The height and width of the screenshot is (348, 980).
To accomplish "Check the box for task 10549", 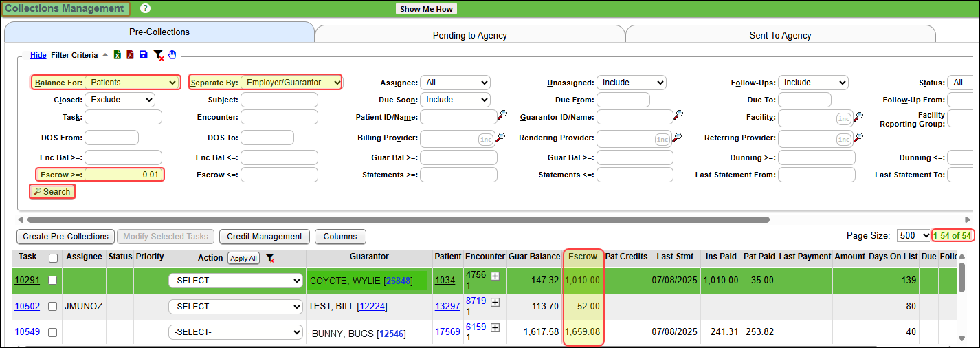I will [52, 332].
